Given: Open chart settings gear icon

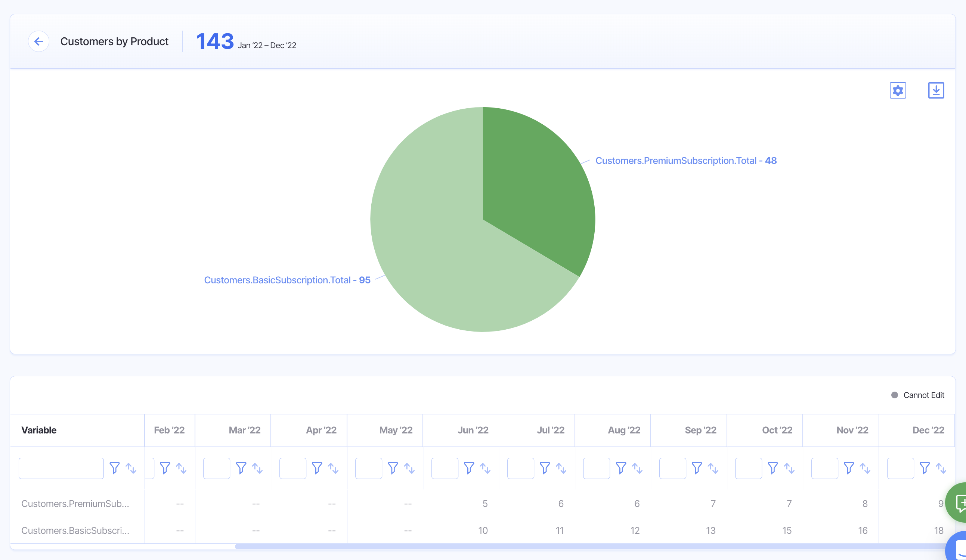Looking at the screenshot, I should (x=897, y=91).
